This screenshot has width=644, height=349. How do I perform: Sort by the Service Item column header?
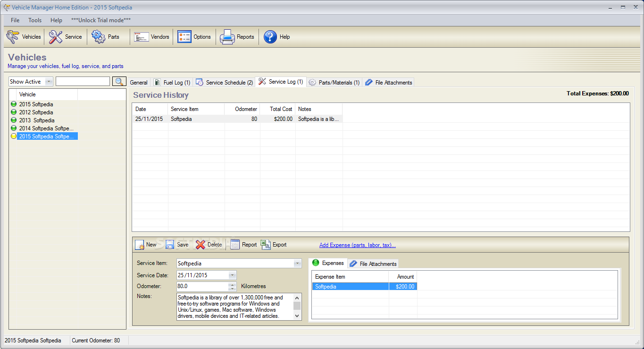pyautogui.click(x=196, y=109)
